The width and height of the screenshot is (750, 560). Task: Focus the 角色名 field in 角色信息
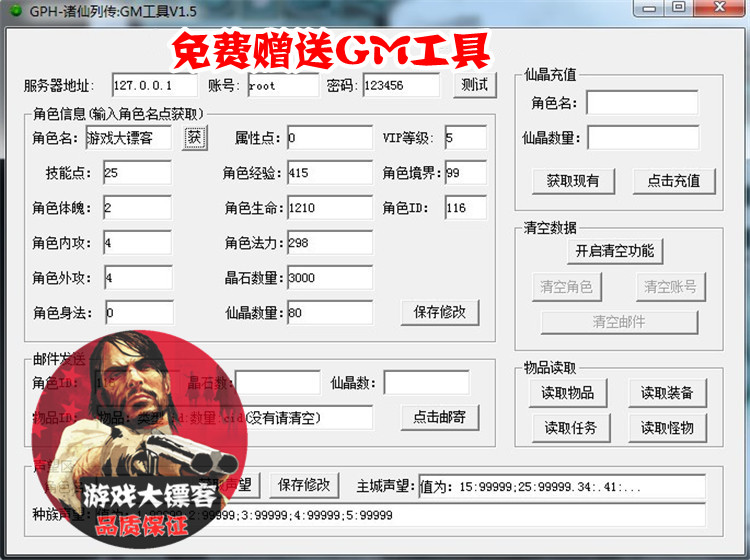(129, 138)
